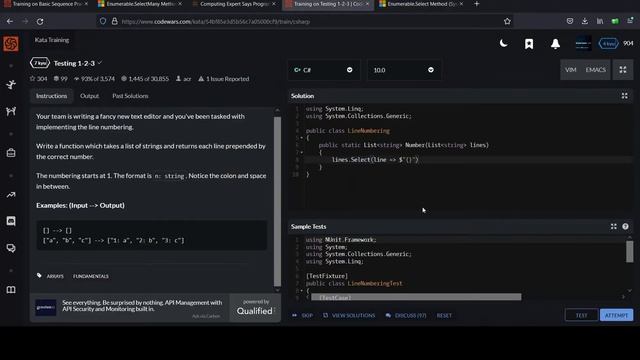
Task: Open the Kumite sparring sidebar icon
Action: (x=11, y=111)
